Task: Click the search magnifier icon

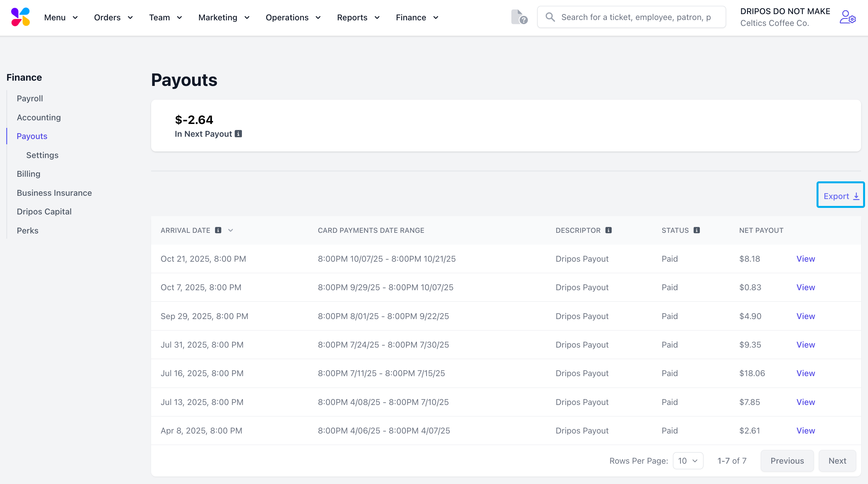Action: coord(550,17)
